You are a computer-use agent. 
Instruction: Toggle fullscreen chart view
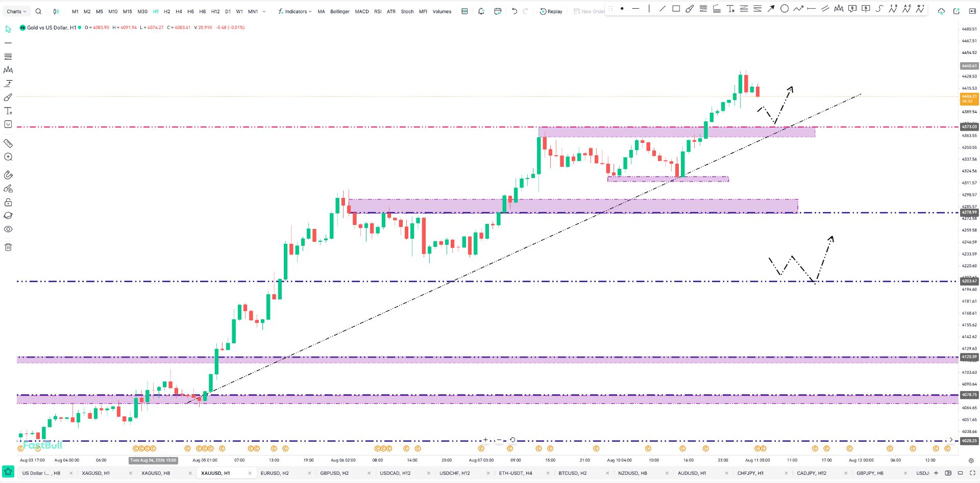[973, 473]
